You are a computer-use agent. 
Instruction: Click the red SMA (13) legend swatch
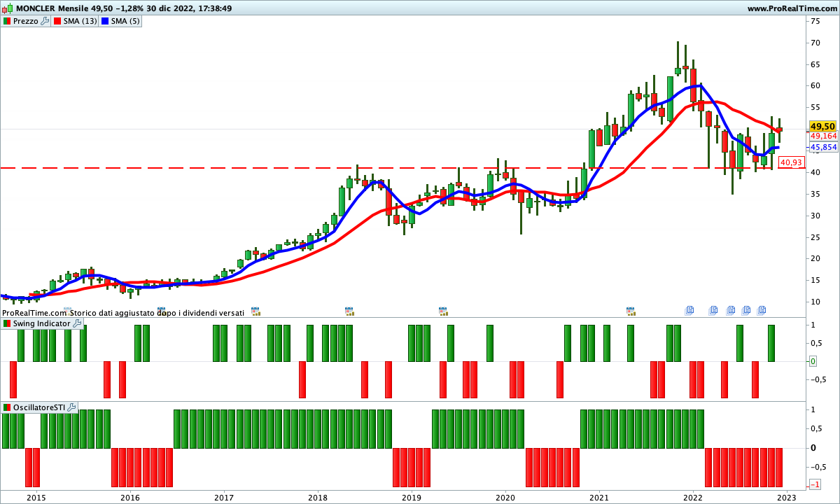point(57,21)
